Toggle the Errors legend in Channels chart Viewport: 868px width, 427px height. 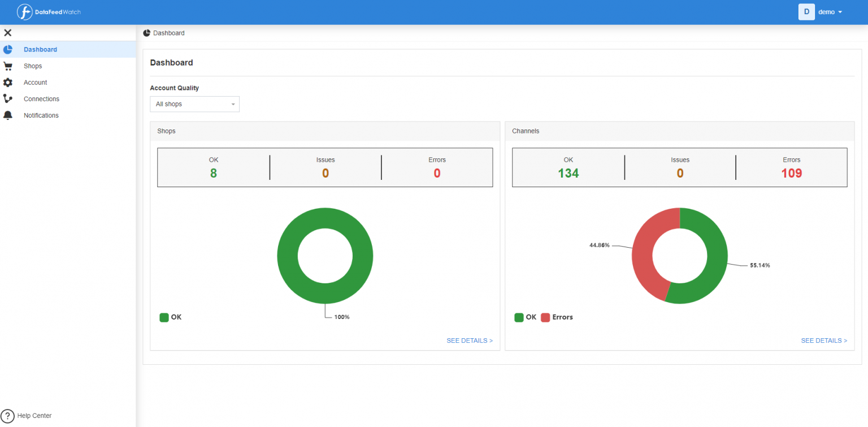pos(557,317)
